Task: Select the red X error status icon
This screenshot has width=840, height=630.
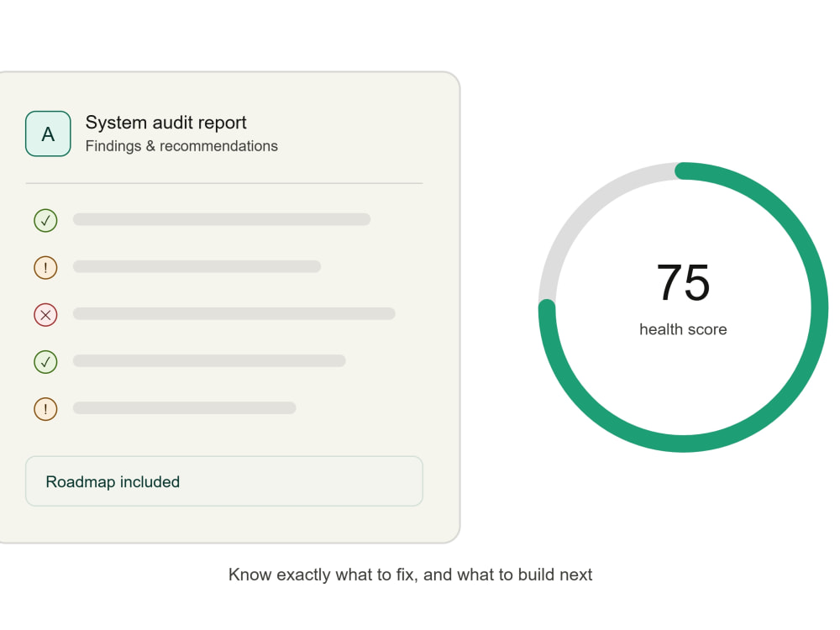Action: click(x=45, y=314)
